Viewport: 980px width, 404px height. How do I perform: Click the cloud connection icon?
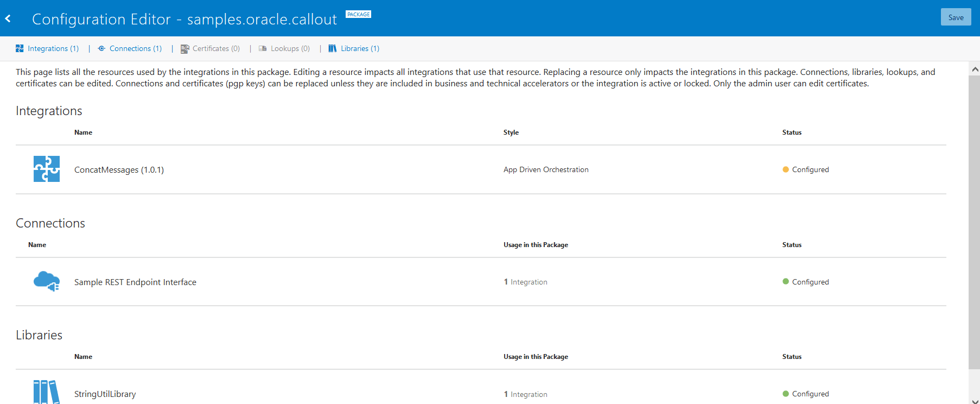[47, 281]
